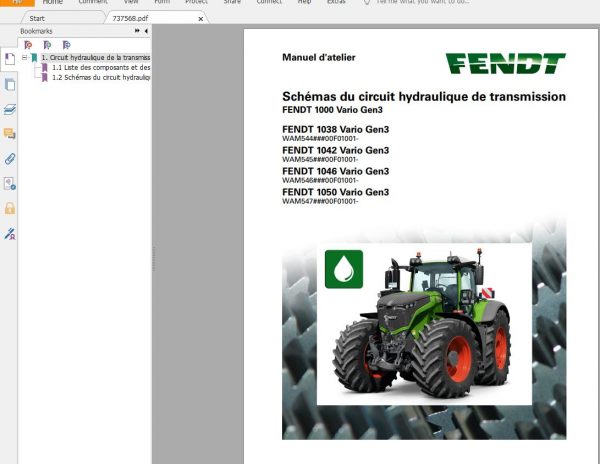Open bookmark '1.2 Schémas du circuit hydrauliq'
The image size is (600, 464).
(x=101, y=78)
